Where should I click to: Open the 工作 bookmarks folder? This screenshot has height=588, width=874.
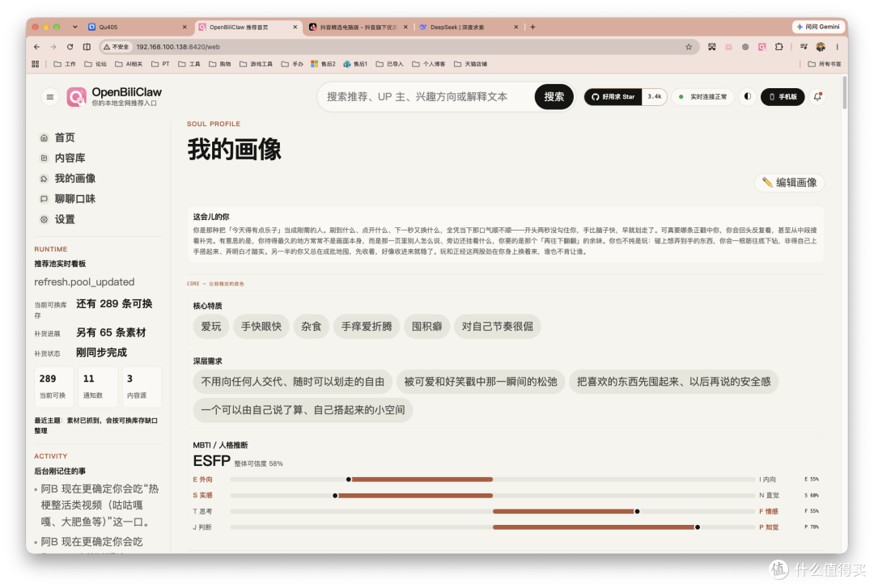(65, 64)
